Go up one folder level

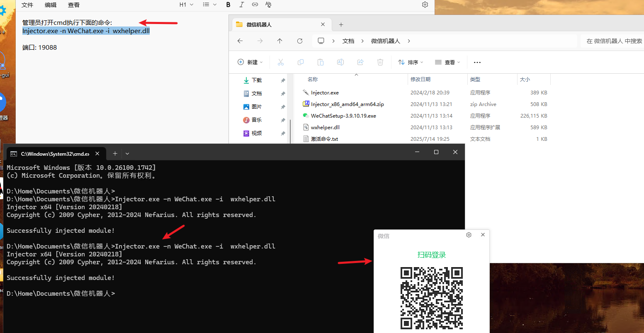pos(280,41)
